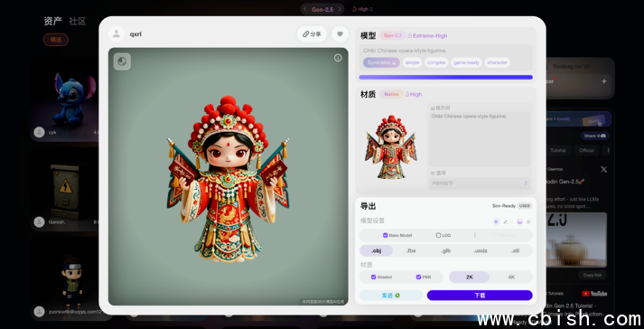Open the qxrl user avatar
644x329 pixels.
(117, 34)
